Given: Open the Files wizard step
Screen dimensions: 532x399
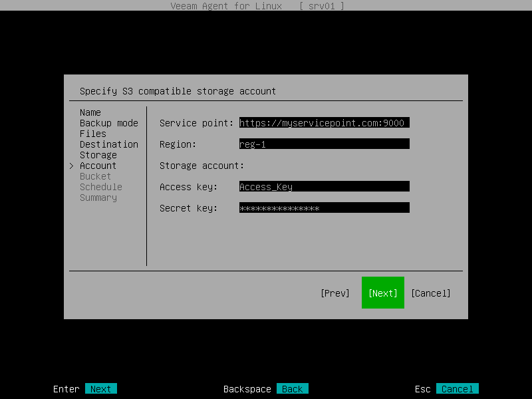Looking at the screenshot, I should click(x=93, y=134).
